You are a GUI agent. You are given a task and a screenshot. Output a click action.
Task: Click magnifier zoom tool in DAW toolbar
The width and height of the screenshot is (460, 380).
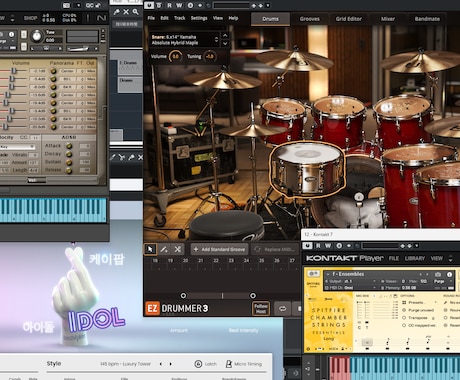(x=135, y=12)
